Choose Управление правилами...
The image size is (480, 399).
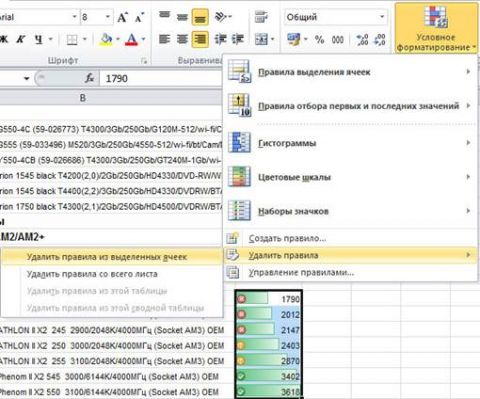coord(351,273)
